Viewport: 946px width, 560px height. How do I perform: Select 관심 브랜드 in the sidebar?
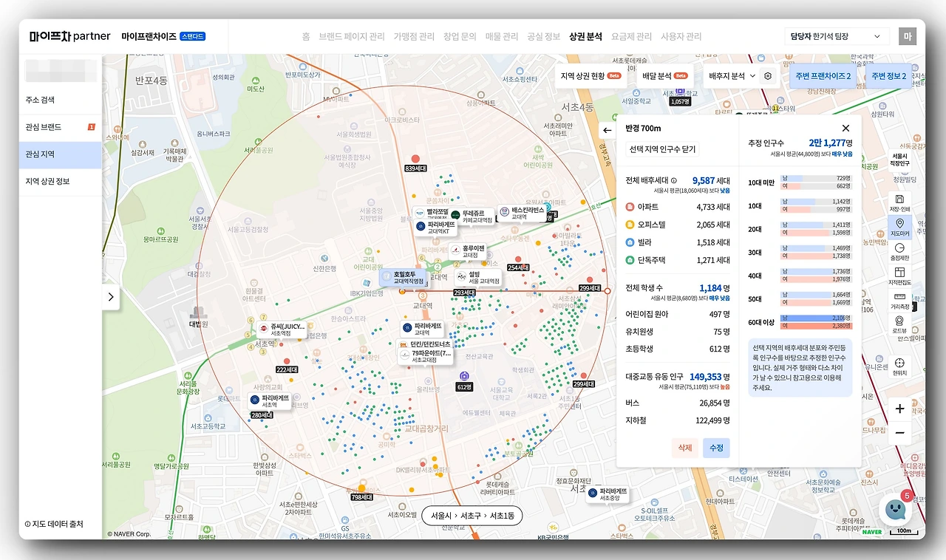[x=61, y=127]
